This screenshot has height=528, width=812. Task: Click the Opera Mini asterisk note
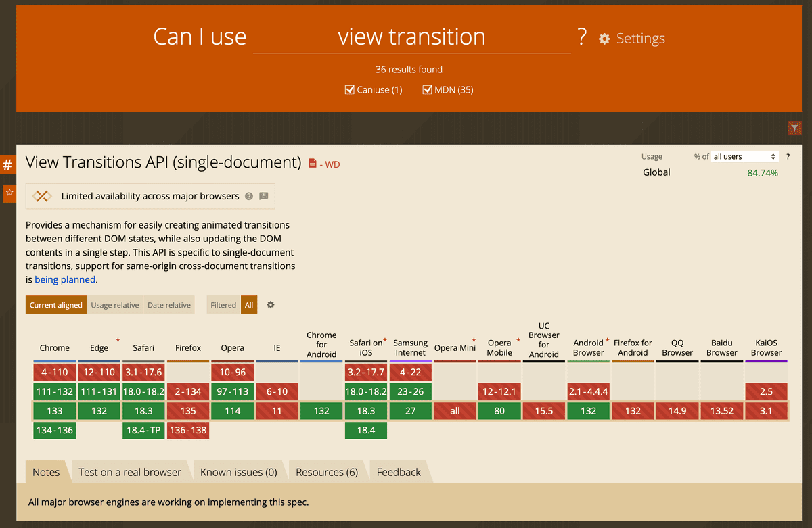(474, 340)
